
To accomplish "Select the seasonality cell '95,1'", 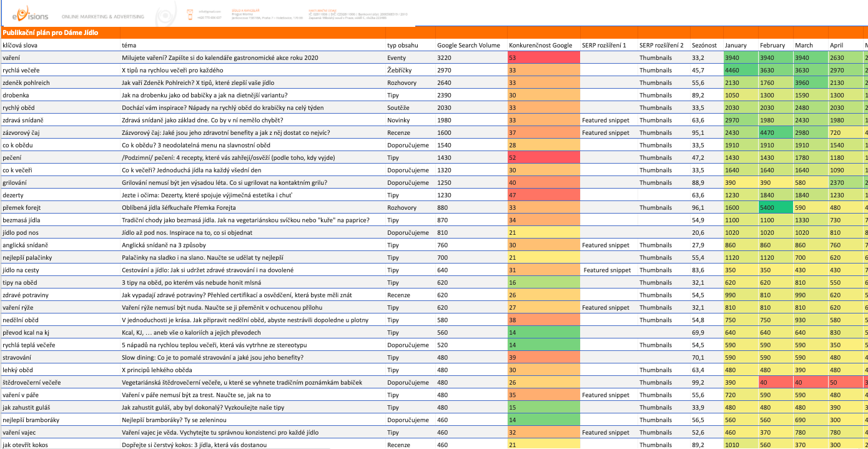I will (706, 132).
